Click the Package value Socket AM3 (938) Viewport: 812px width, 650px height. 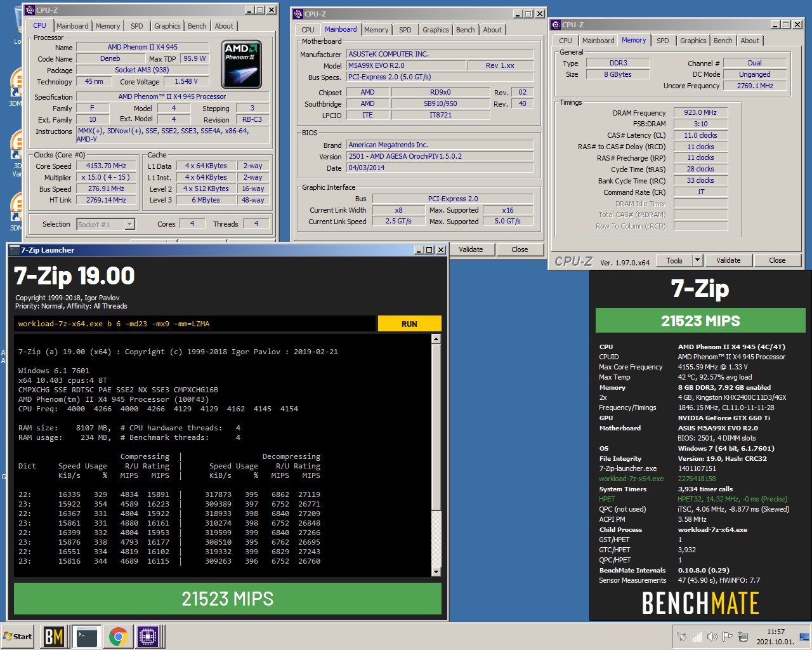143,70
